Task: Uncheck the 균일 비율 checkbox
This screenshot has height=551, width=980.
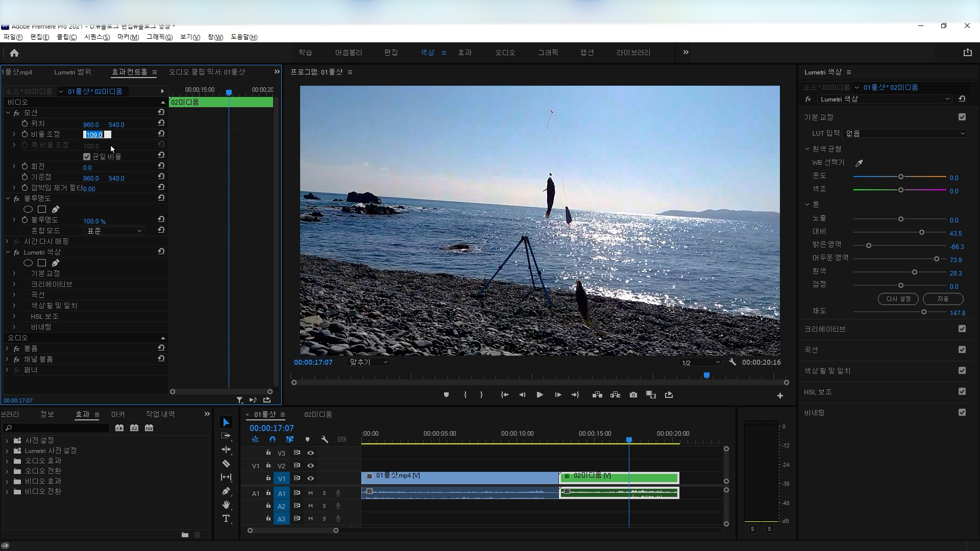Action: [87, 157]
